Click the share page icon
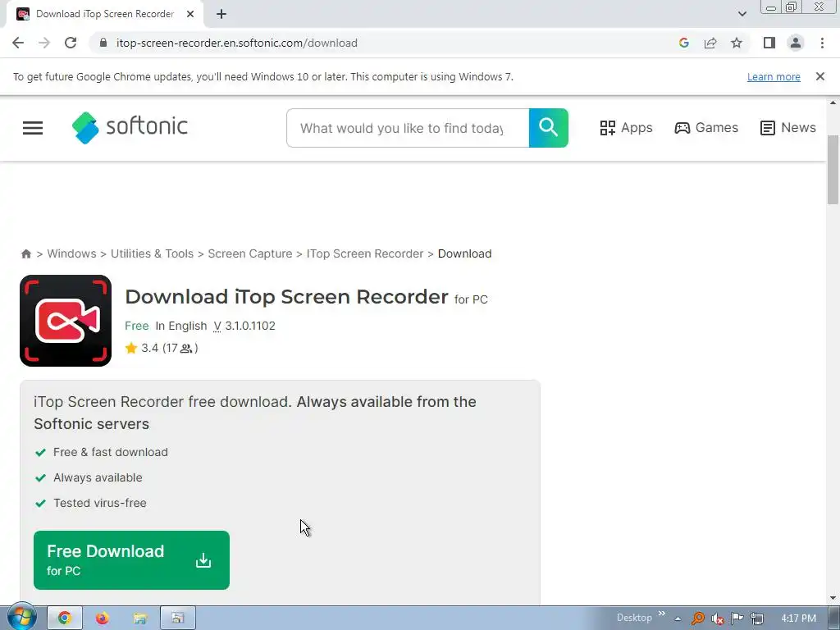Viewport: 840px width, 630px height. [710, 43]
